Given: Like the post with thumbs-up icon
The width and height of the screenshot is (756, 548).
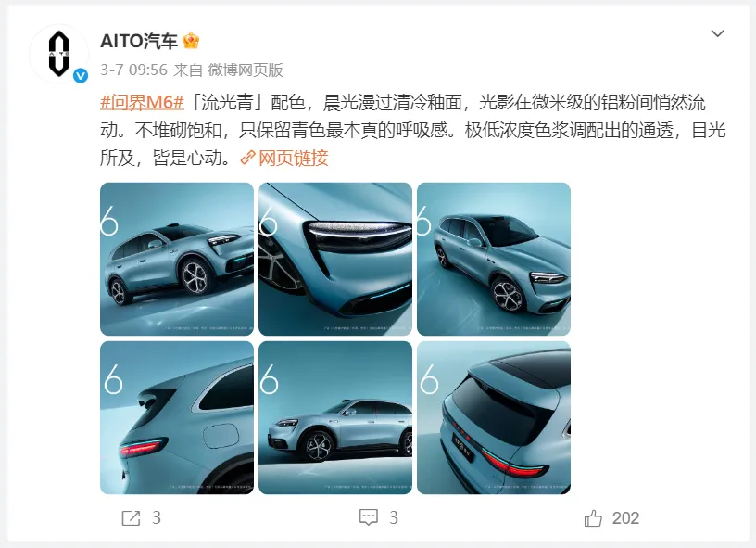Looking at the screenshot, I should click(593, 518).
